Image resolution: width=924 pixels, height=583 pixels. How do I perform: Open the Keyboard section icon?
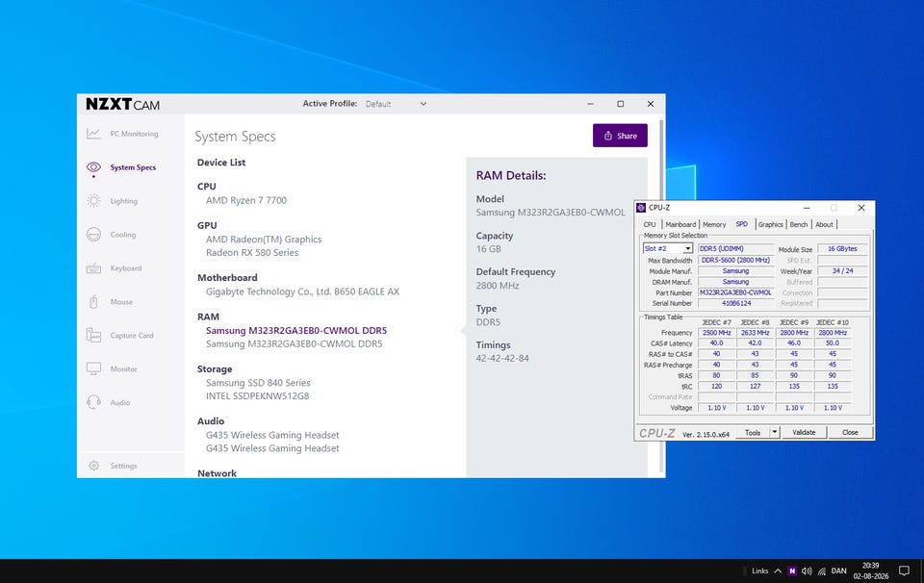tap(93, 268)
